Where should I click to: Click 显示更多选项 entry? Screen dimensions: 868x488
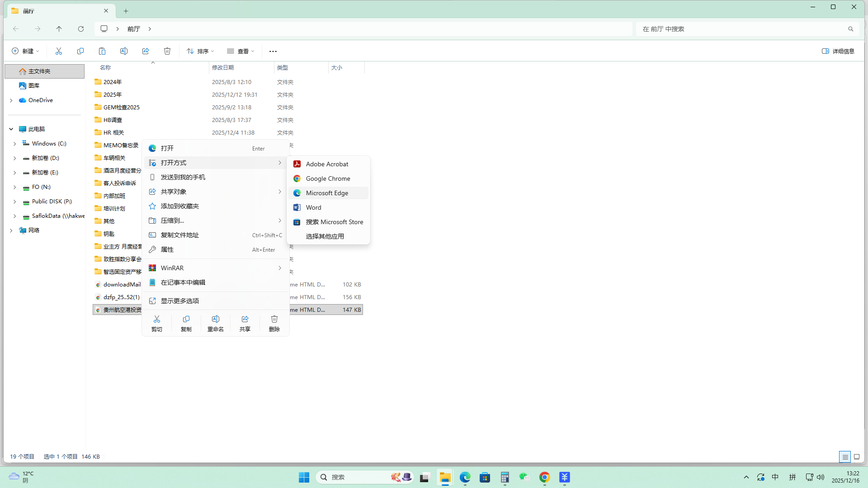[x=180, y=301]
